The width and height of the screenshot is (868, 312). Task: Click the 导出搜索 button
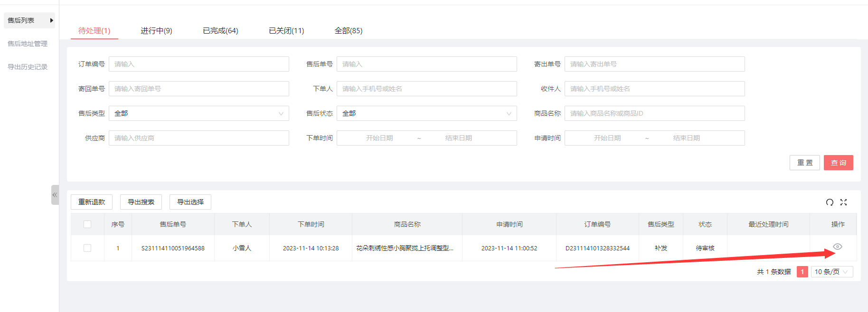coord(141,202)
